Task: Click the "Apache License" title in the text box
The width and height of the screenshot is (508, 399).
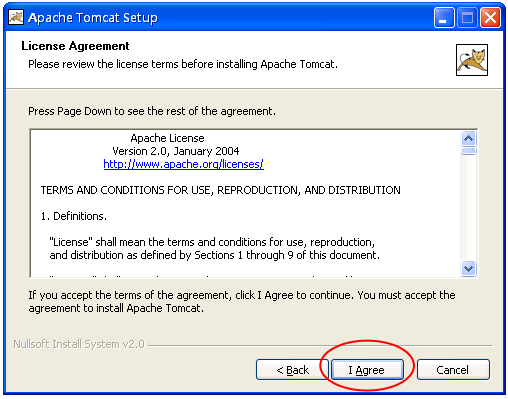Action: point(167,138)
